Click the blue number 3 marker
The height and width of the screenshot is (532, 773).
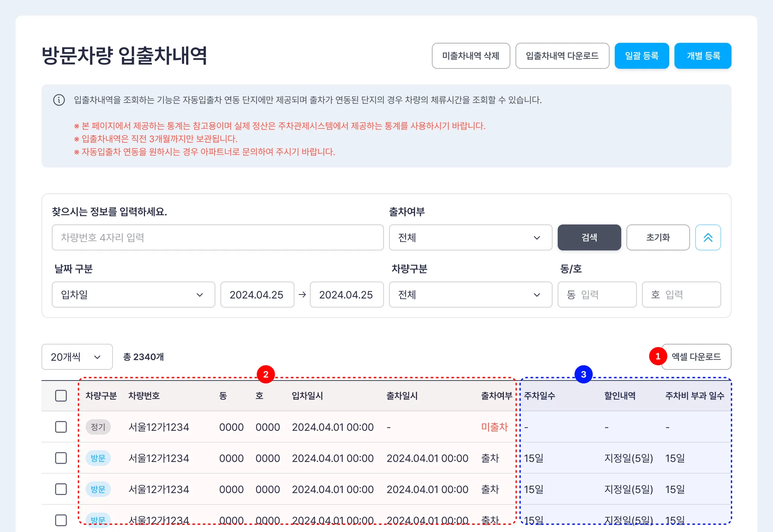(583, 374)
